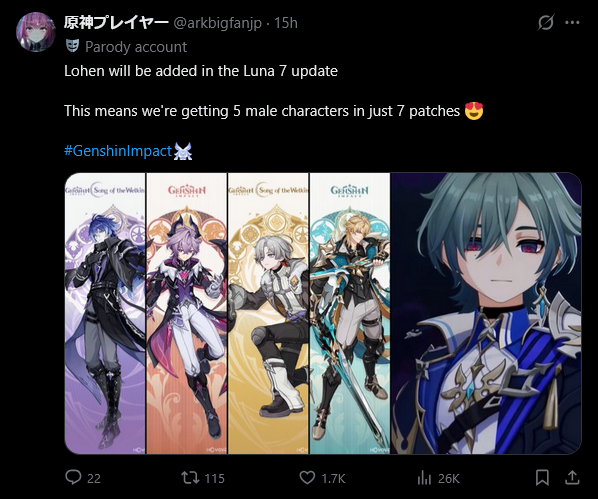Click the Grok slashed-circle icon
The width and height of the screenshot is (598, 499).
(545, 23)
